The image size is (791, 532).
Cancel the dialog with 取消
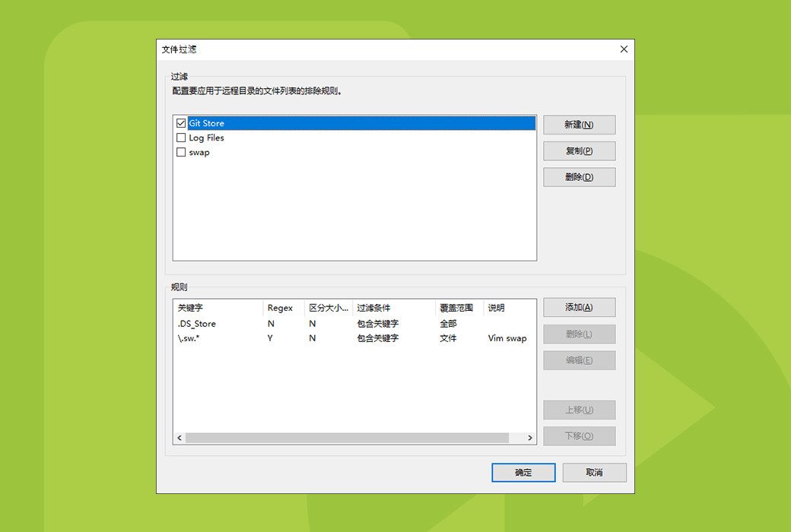point(594,473)
